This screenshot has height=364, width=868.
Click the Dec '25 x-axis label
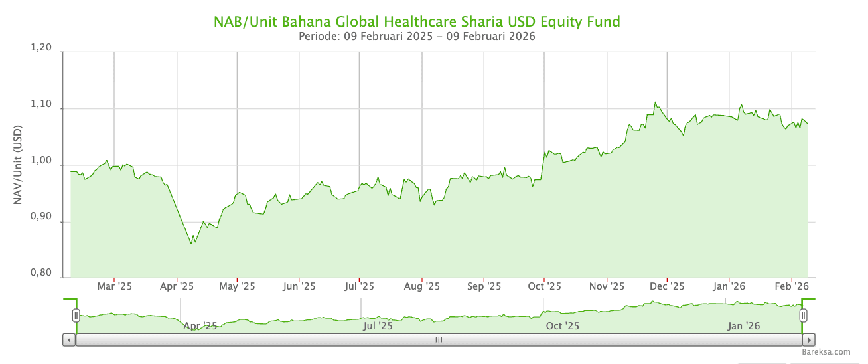[x=667, y=286]
